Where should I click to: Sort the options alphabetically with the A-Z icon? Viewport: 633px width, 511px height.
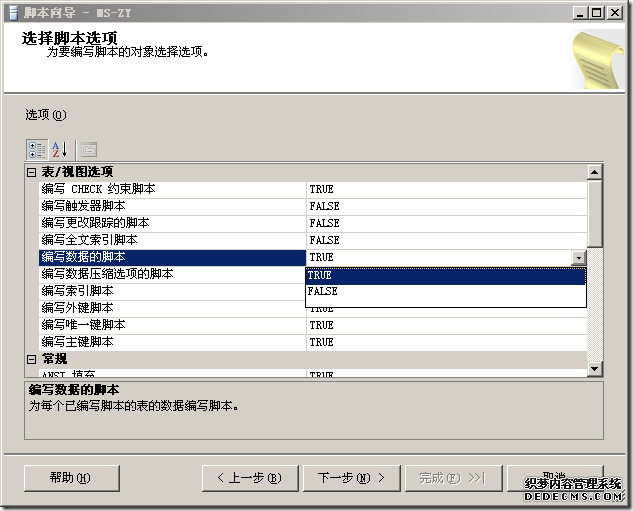point(60,149)
